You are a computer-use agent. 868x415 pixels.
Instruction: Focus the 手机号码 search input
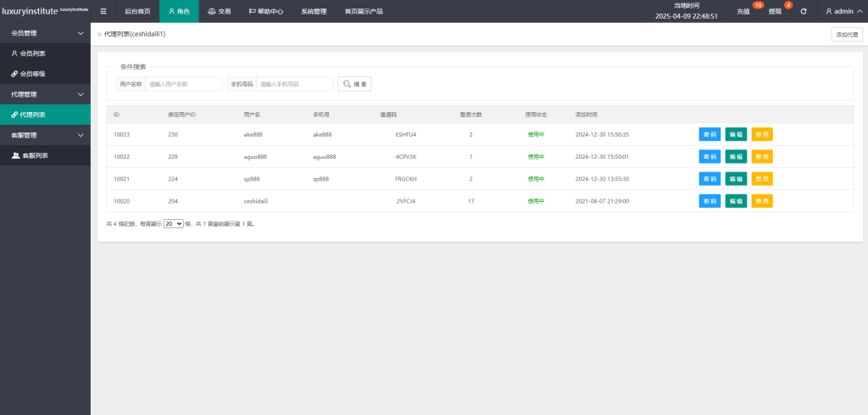click(x=294, y=84)
